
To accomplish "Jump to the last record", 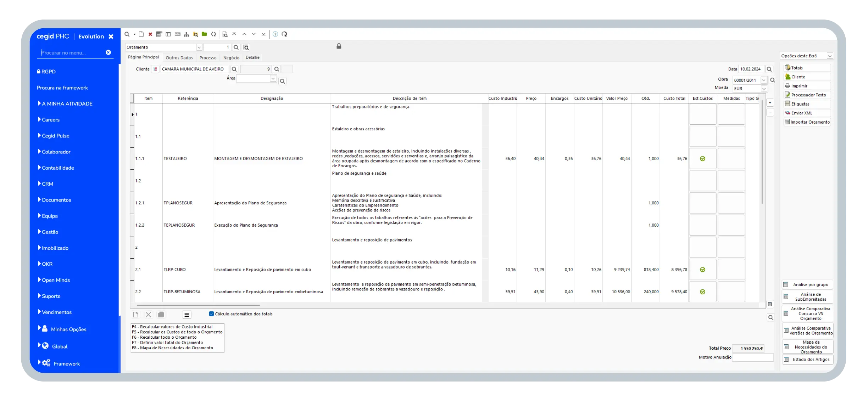I will (263, 34).
